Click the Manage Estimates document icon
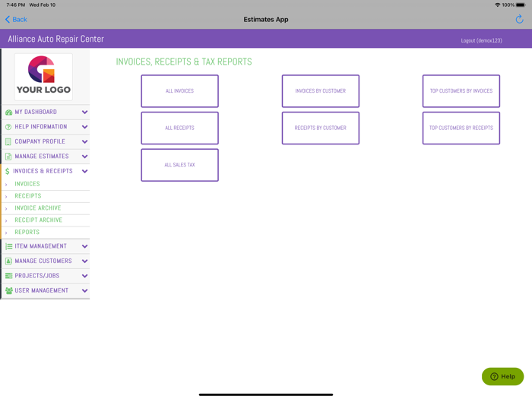The height and width of the screenshot is (399, 532). 8,157
